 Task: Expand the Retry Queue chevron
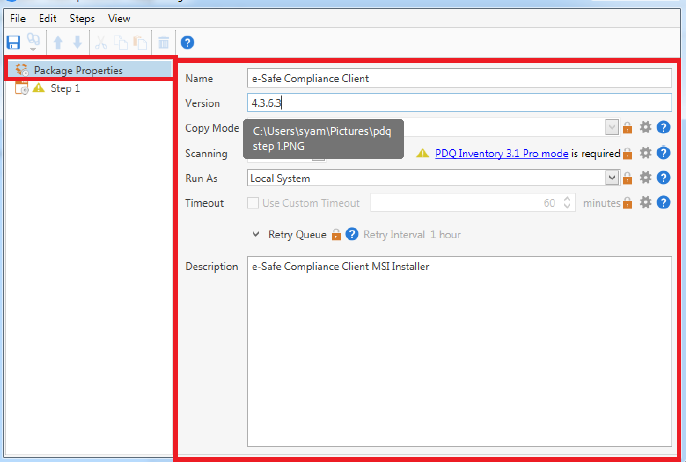[x=256, y=234]
